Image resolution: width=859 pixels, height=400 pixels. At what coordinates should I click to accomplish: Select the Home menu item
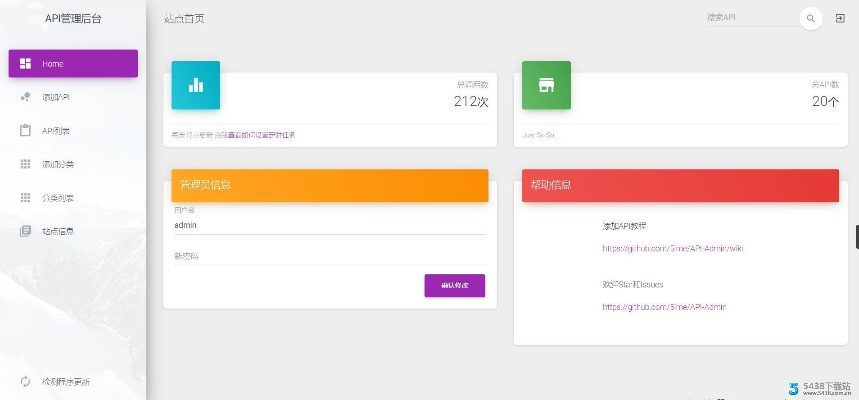click(x=73, y=64)
